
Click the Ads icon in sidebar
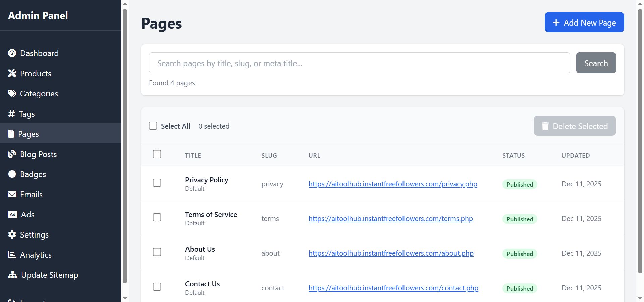[12, 215]
